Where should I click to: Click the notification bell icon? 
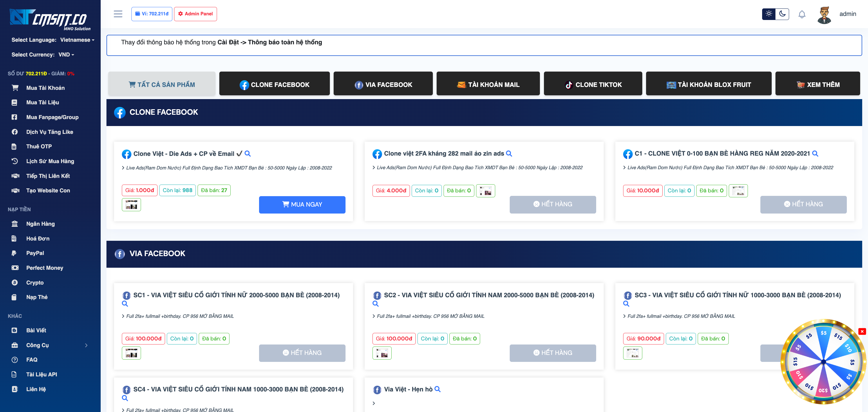[802, 14]
